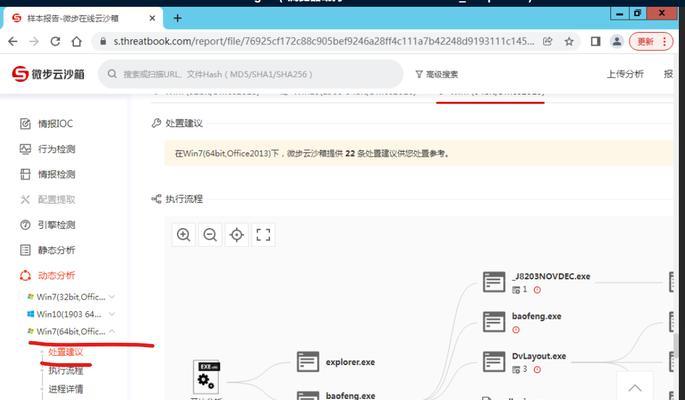Open 情报IOC in the sidebar

pos(46,124)
